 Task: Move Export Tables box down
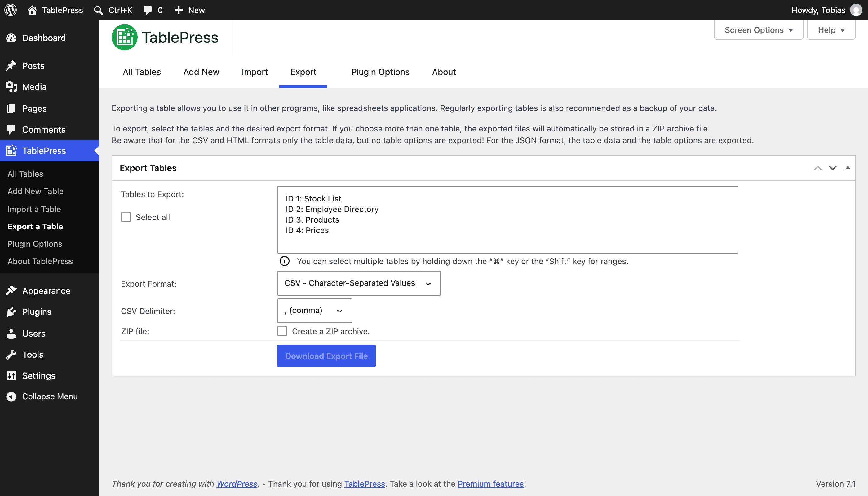[x=833, y=168]
